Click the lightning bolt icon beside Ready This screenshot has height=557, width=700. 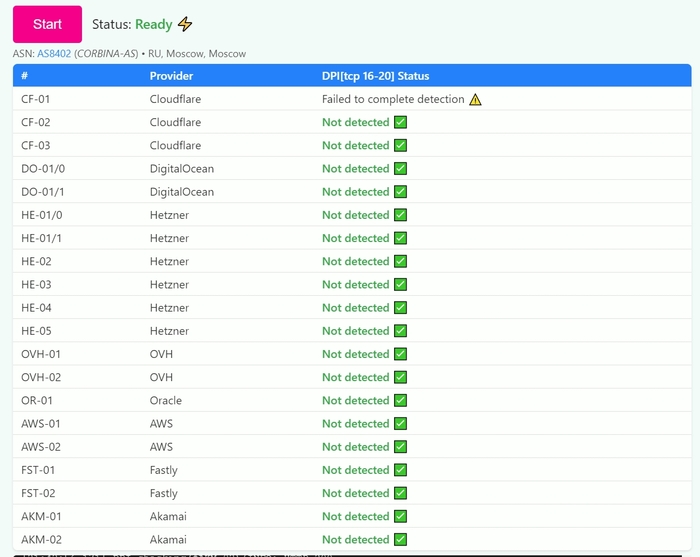tap(185, 25)
